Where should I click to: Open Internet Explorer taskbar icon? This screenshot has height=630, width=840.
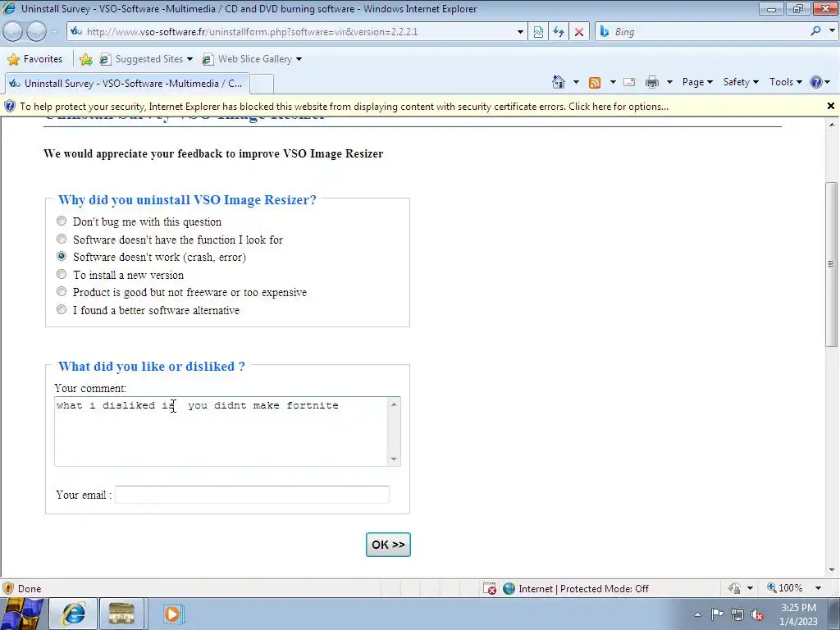point(74,614)
